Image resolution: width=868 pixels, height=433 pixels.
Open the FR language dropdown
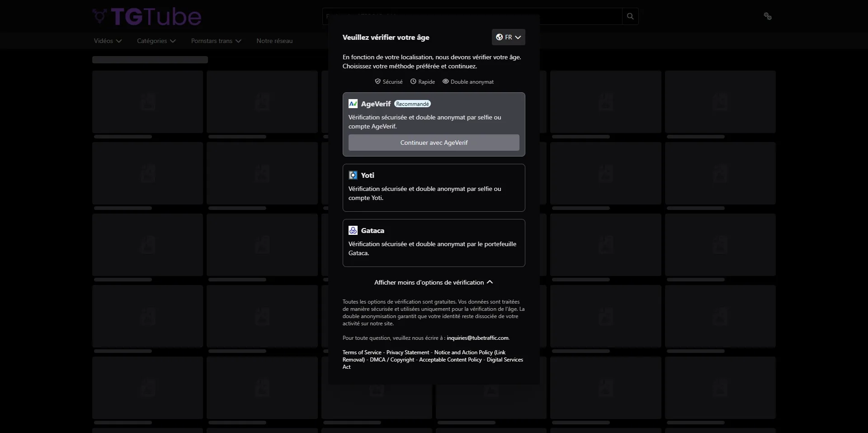508,37
